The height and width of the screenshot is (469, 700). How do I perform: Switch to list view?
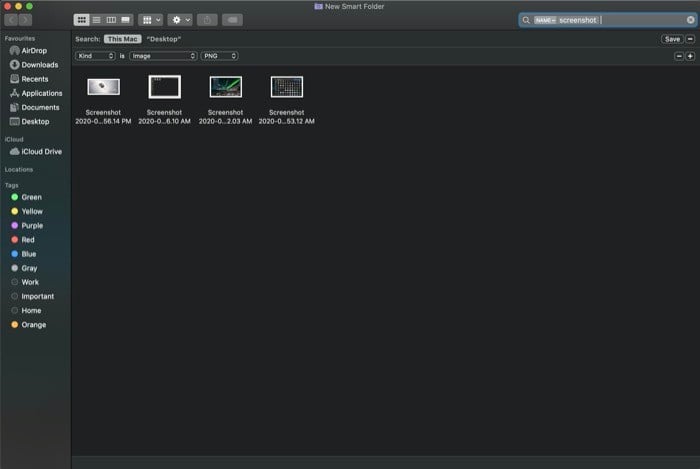[96, 20]
